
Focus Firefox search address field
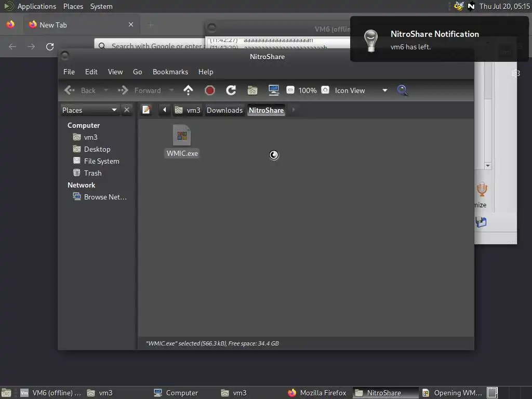click(149, 46)
